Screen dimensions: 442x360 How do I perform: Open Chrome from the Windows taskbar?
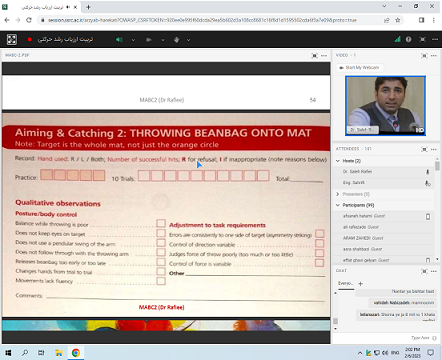[x=76, y=353]
